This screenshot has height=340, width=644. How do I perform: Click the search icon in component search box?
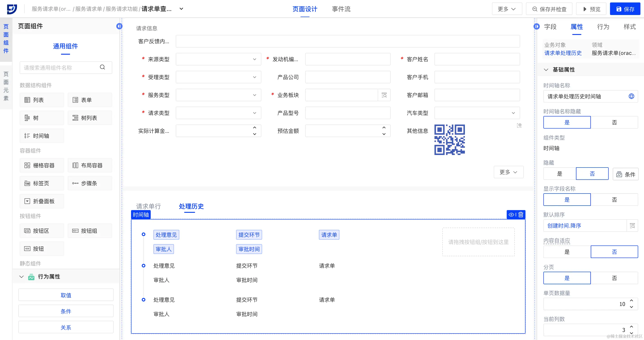click(102, 67)
